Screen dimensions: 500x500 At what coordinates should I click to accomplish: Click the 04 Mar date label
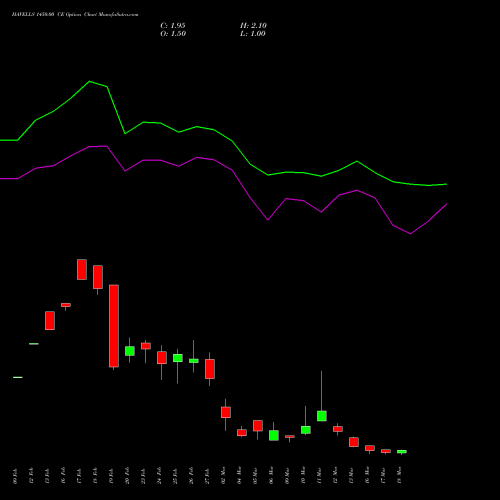pyautogui.click(x=239, y=476)
